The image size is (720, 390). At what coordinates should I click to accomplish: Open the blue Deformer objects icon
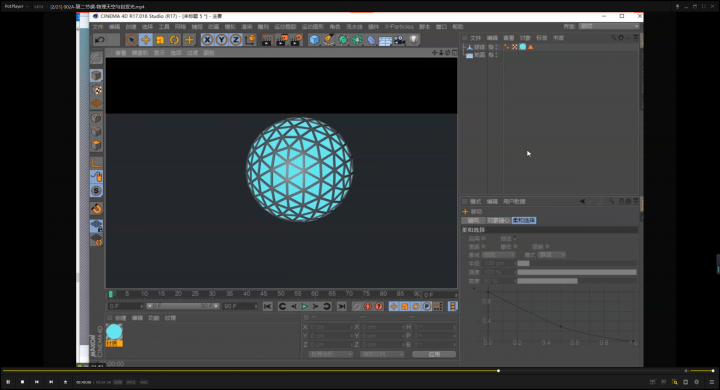coord(371,40)
